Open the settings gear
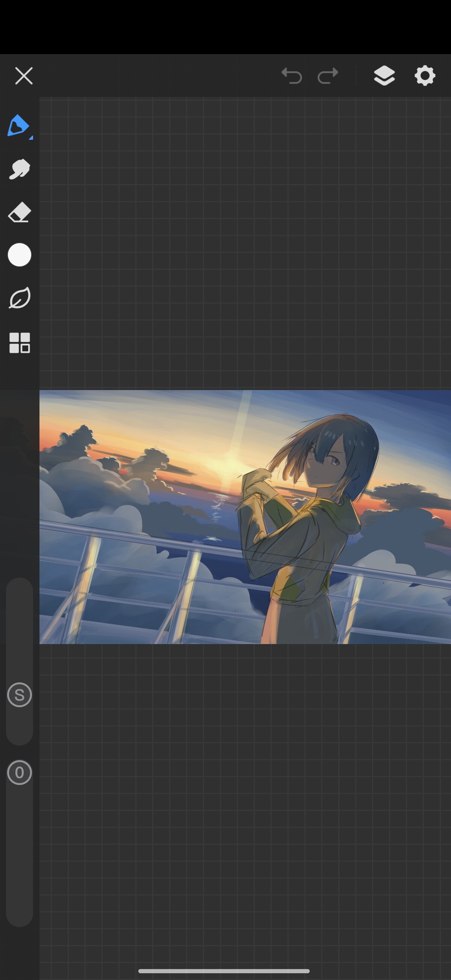The width and height of the screenshot is (451, 980). click(x=425, y=75)
